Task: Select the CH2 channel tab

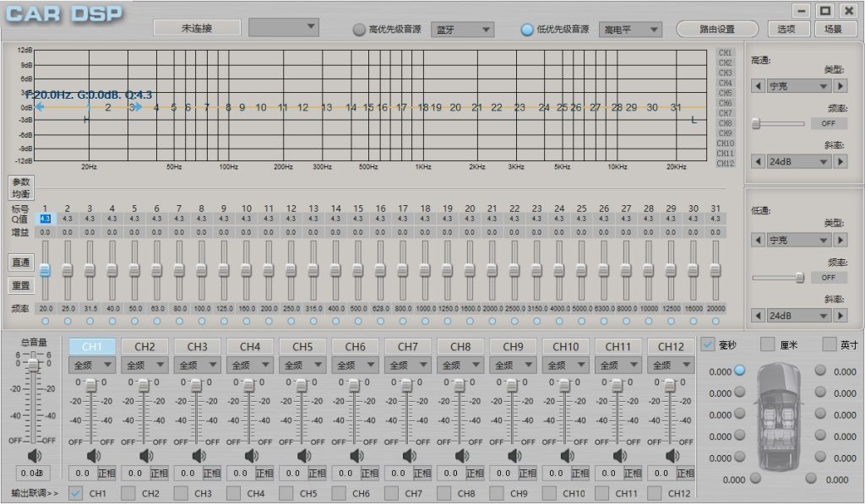Action: pyautogui.click(x=144, y=346)
